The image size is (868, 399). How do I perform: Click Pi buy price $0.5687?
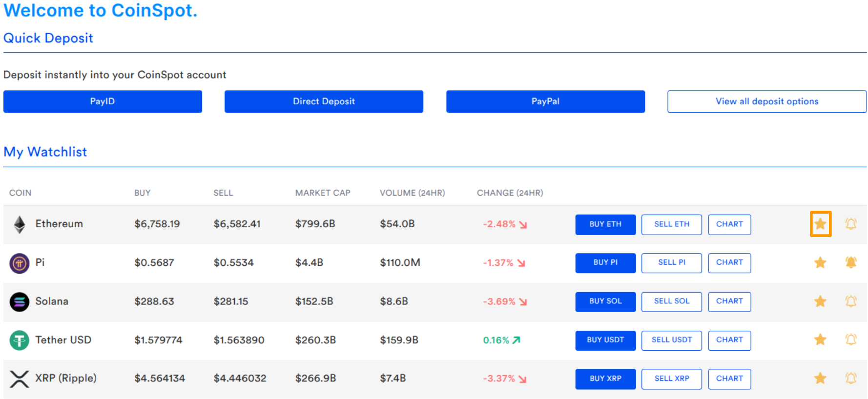(154, 262)
